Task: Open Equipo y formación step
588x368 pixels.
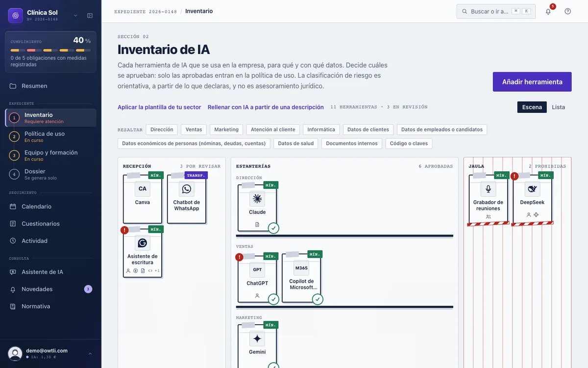Action: 50,156
